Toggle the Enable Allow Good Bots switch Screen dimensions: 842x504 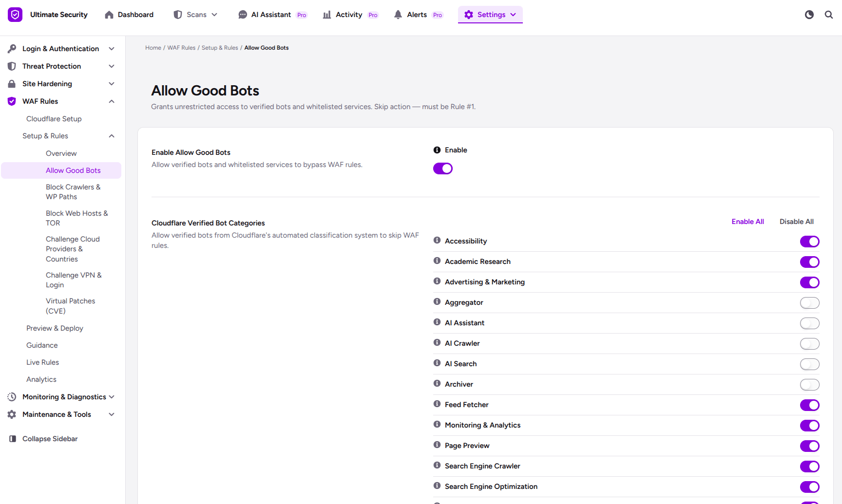(x=443, y=168)
